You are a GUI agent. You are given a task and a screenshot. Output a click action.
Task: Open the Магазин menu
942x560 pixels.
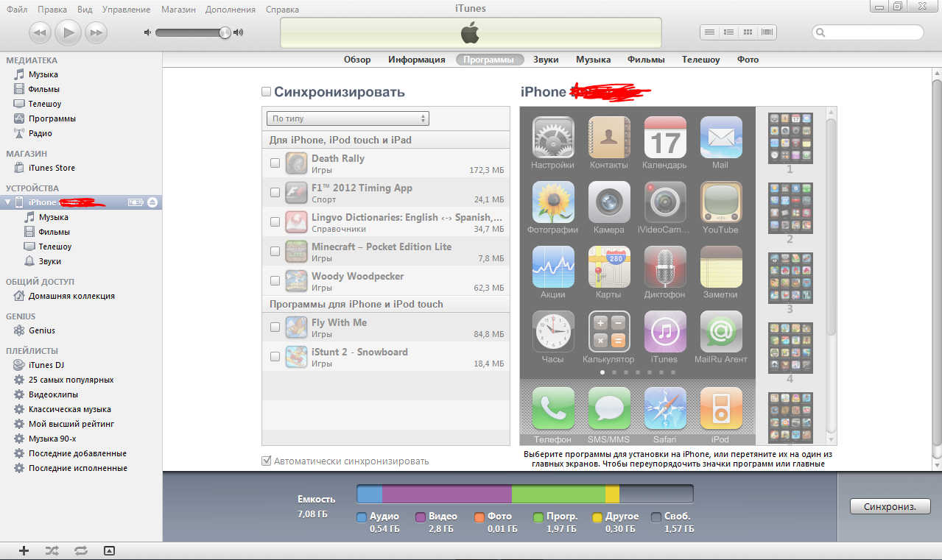coord(177,10)
